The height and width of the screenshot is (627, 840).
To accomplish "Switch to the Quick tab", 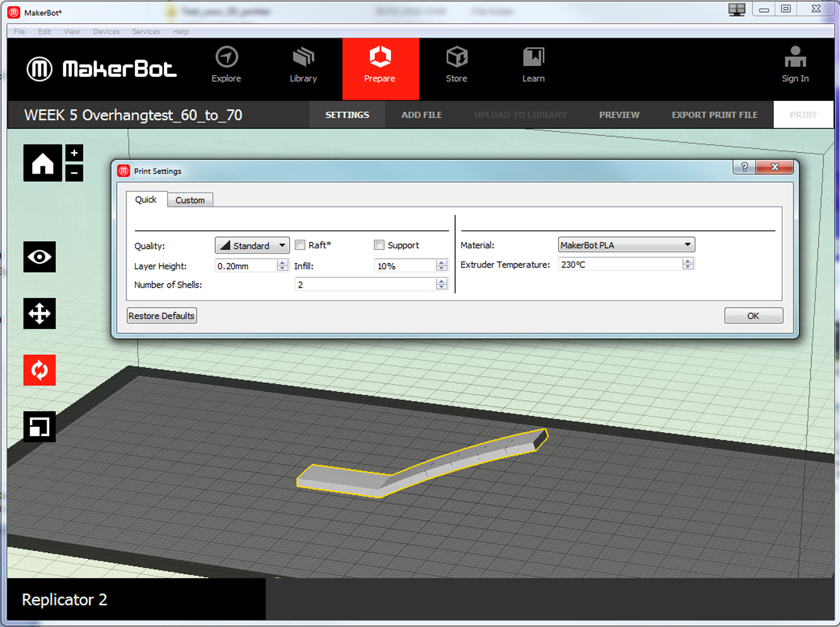I will pyautogui.click(x=146, y=199).
